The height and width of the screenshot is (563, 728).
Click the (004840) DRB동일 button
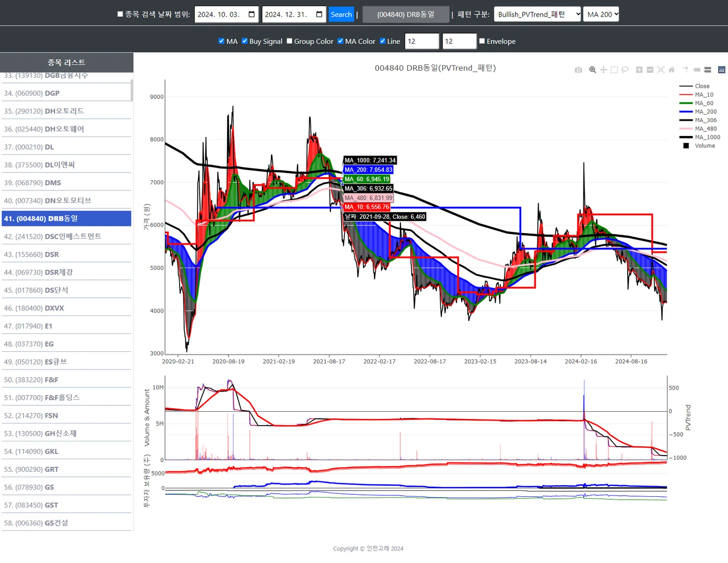(406, 14)
